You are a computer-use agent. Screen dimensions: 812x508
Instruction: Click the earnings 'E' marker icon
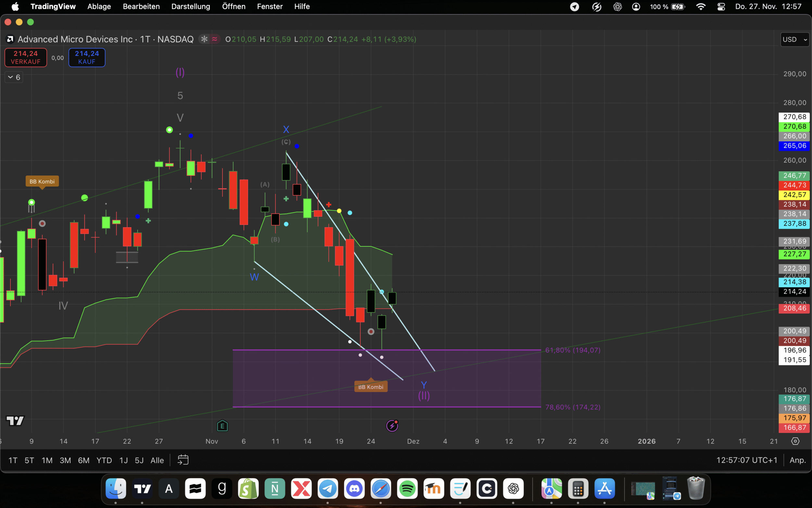tap(222, 426)
